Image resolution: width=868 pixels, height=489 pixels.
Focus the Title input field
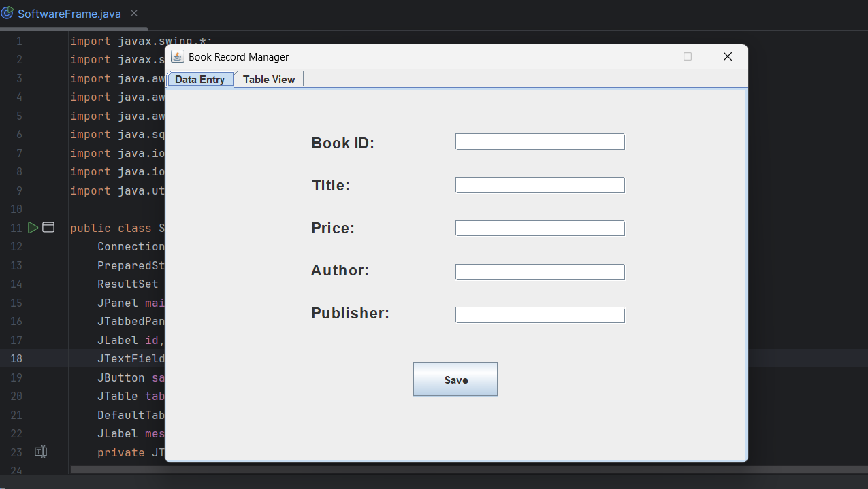point(540,185)
